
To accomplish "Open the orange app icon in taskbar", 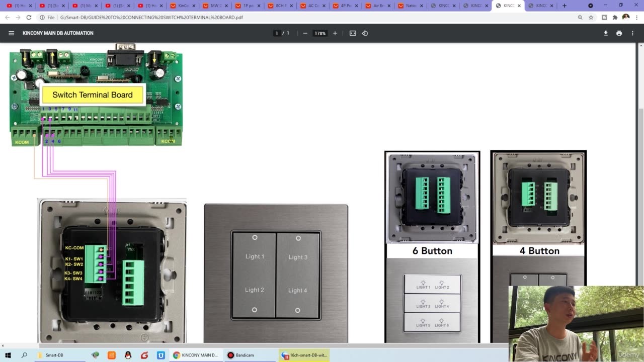I will coord(112,355).
